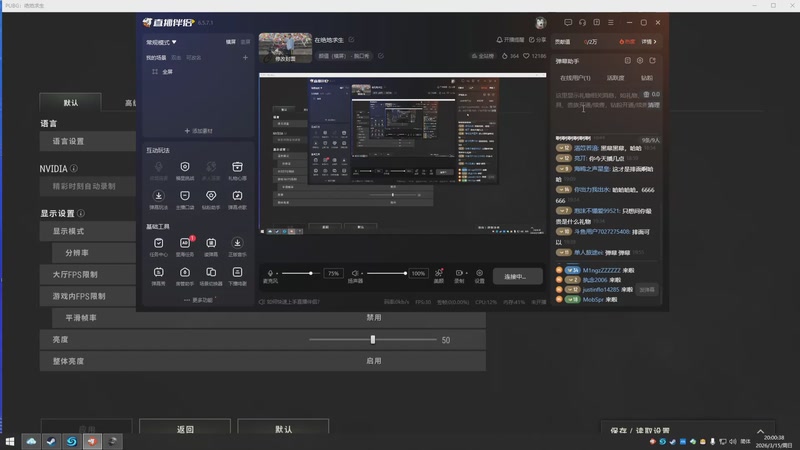The image size is (800, 450).
Task: Switch to 横屏 landscape orientation
Action: click(x=231, y=42)
